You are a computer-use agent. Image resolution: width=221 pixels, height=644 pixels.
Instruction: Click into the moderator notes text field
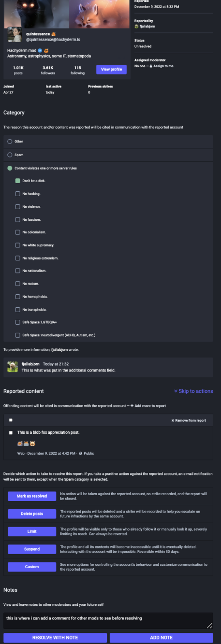[108, 620]
